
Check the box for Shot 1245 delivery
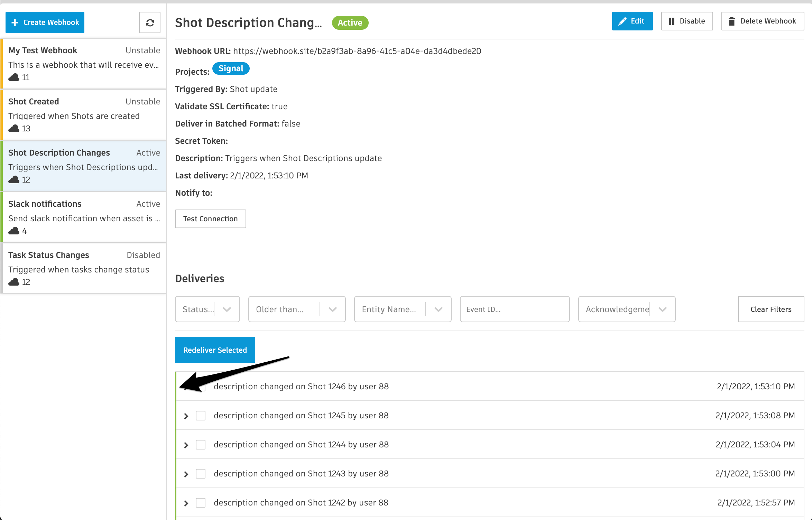(x=201, y=416)
